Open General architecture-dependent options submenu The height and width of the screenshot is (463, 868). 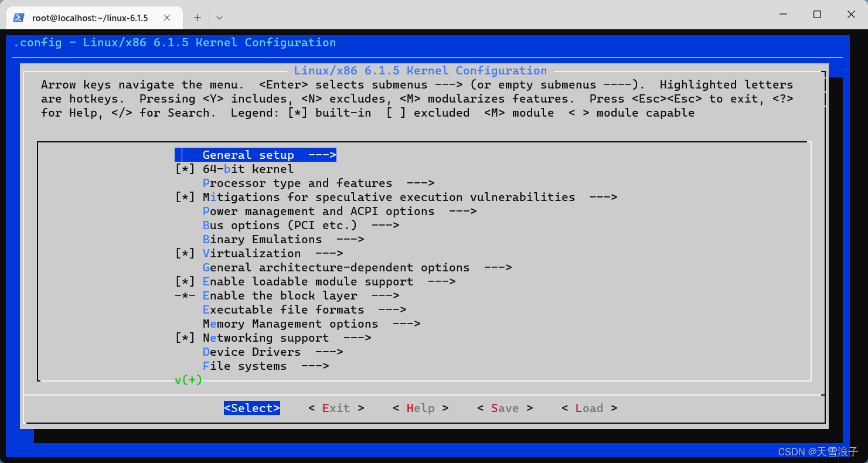click(357, 267)
